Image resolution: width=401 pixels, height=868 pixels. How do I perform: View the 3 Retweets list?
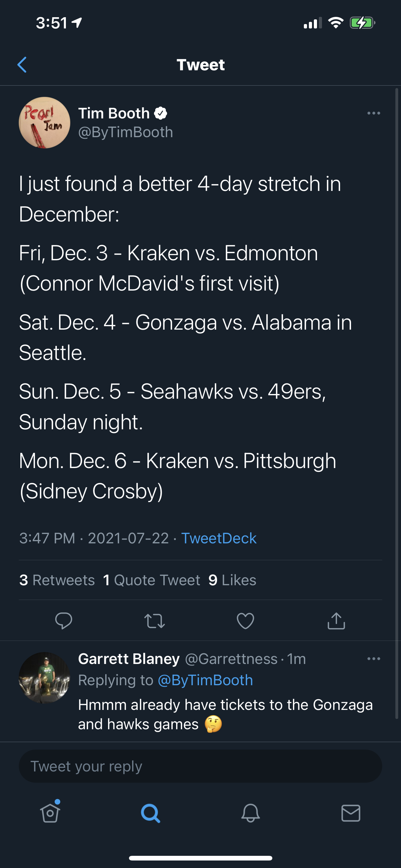(x=57, y=580)
